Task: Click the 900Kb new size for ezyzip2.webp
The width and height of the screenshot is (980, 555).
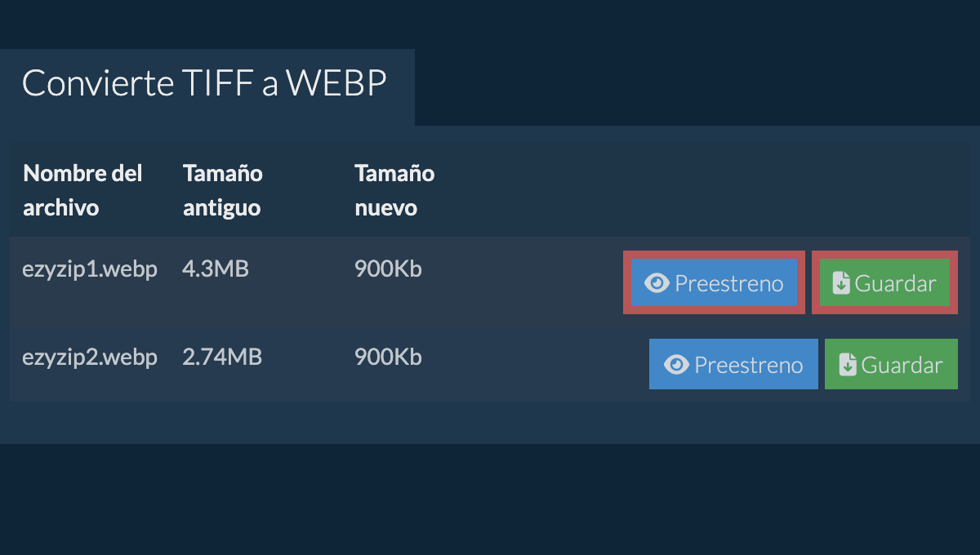Action: (x=388, y=357)
